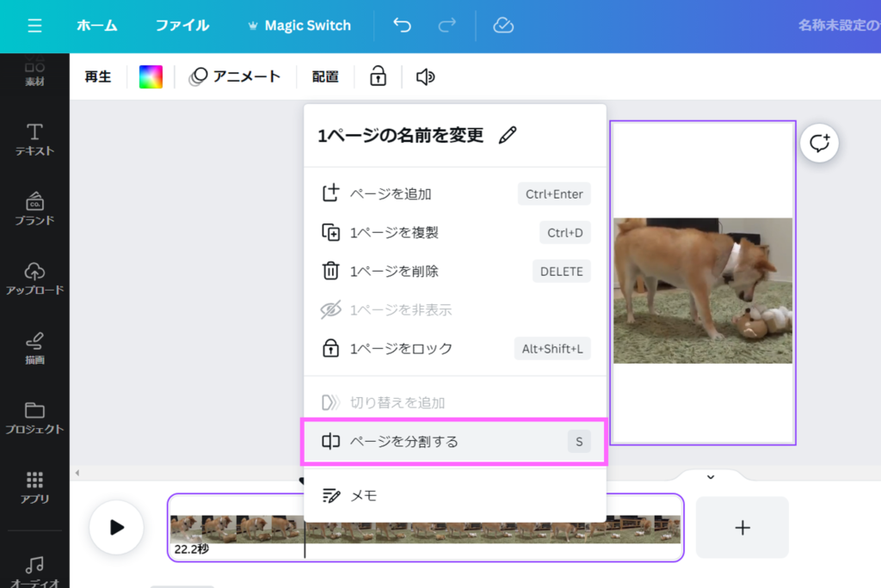
Task: Open the hamburger main menu
Action: point(34,26)
